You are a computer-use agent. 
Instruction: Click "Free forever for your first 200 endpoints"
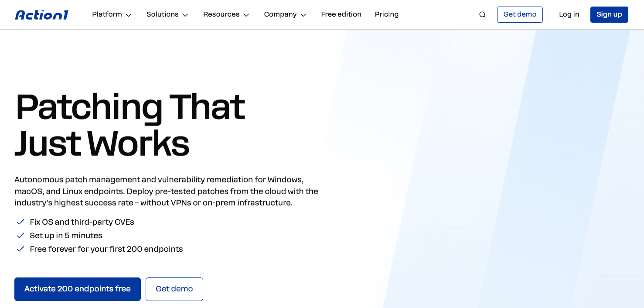click(106, 249)
